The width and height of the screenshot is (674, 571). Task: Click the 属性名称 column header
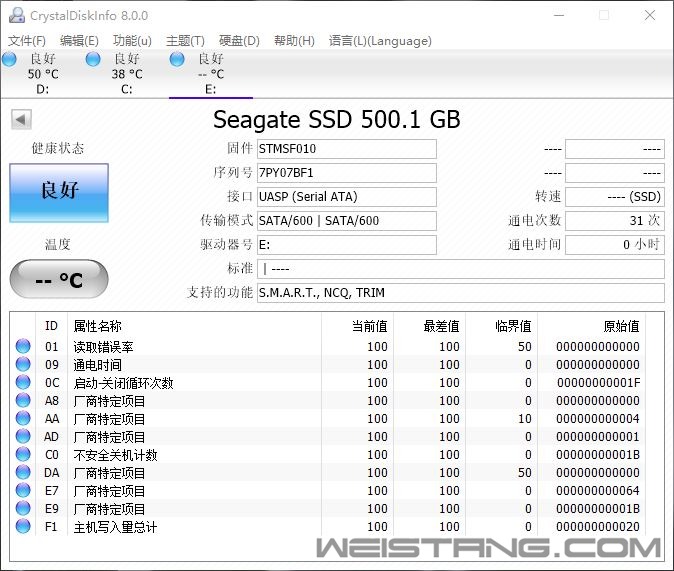click(x=98, y=326)
